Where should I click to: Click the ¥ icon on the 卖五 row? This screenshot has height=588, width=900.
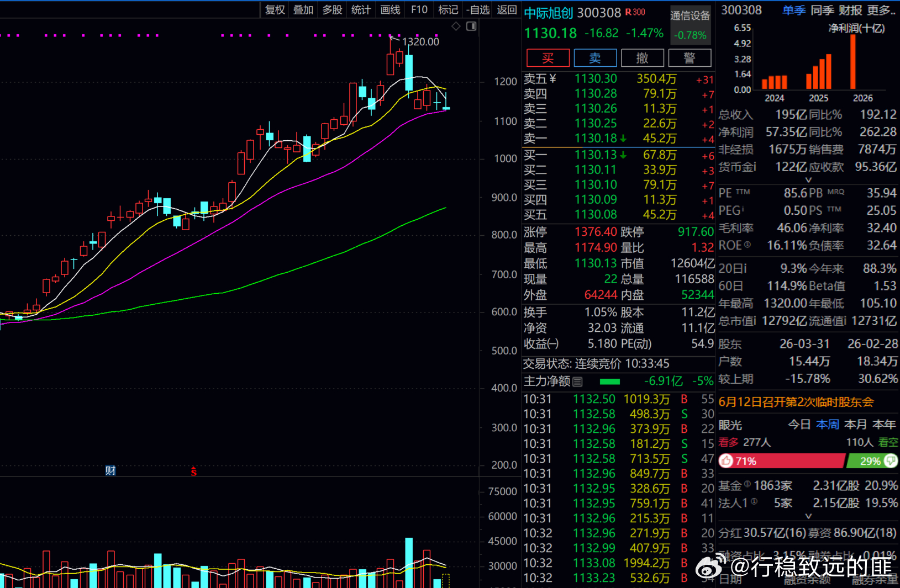coord(553,79)
